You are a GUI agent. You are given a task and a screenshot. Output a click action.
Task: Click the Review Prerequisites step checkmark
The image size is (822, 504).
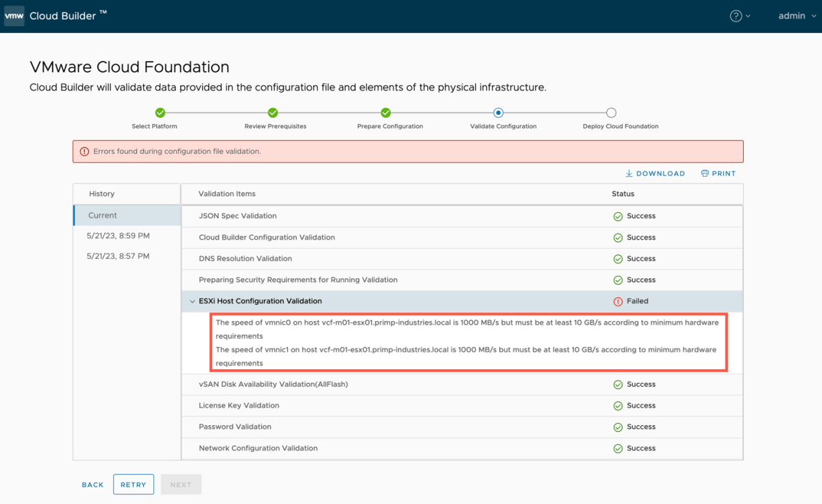[273, 113]
